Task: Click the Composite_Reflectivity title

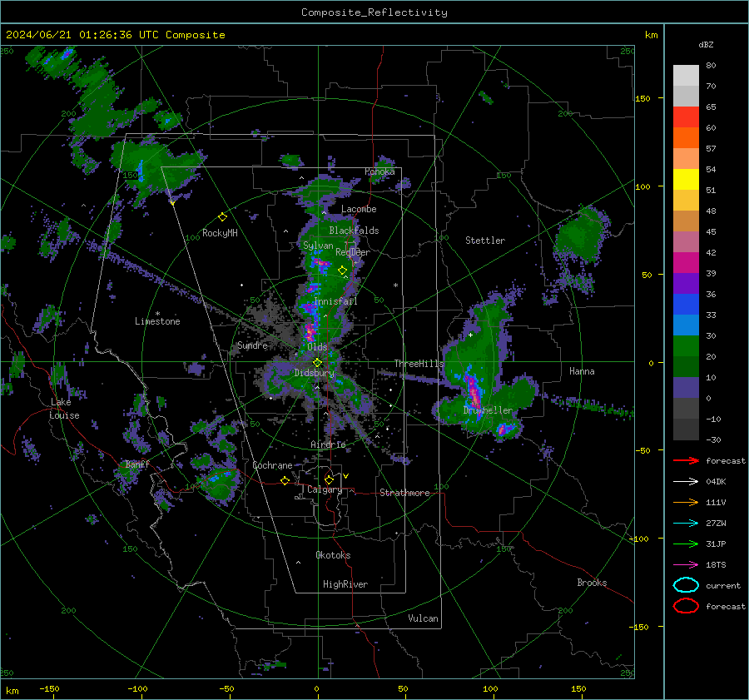Action: 374,12
